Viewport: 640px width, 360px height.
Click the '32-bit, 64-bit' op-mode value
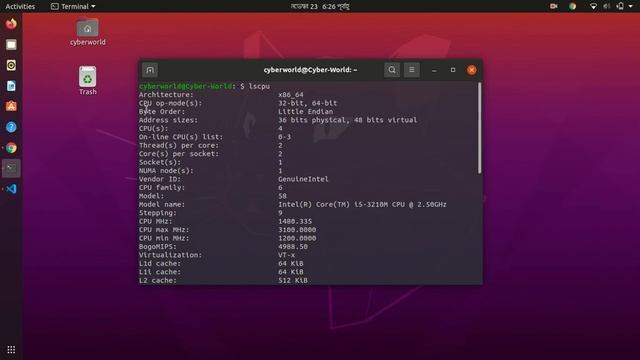tap(308, 103)
